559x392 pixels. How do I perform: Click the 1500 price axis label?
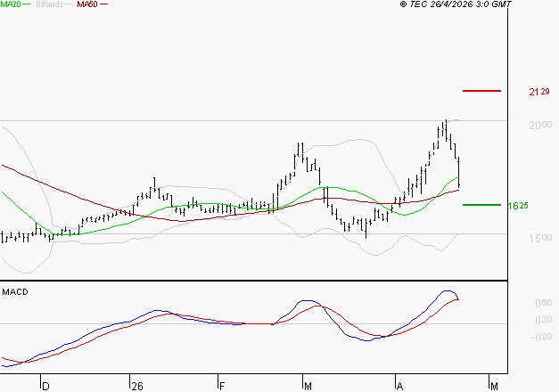(540, 238)
